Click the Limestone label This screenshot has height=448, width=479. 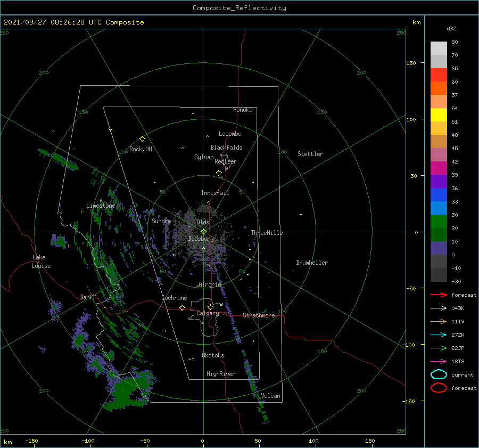pos(101,206)
